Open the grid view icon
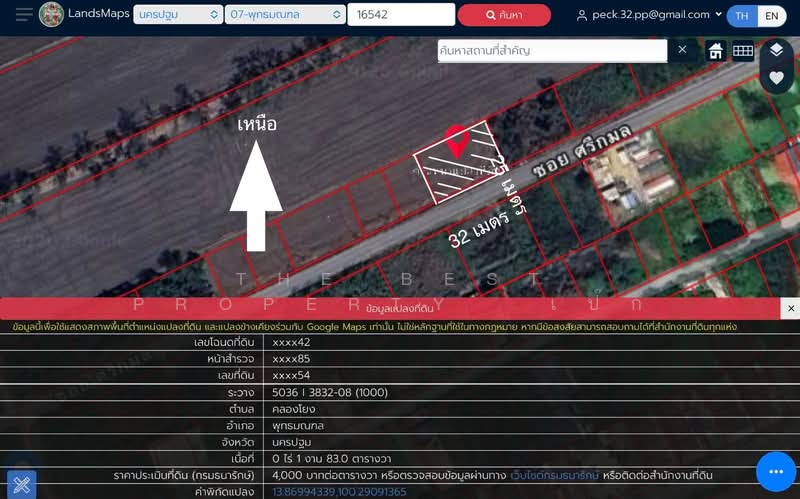Viewport: 800px width, 499px height. [743, 51]
